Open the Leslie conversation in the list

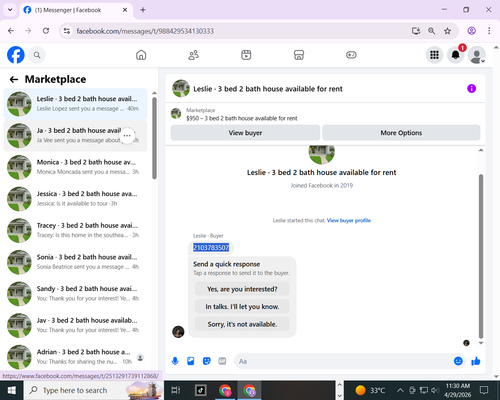[75, 104]
